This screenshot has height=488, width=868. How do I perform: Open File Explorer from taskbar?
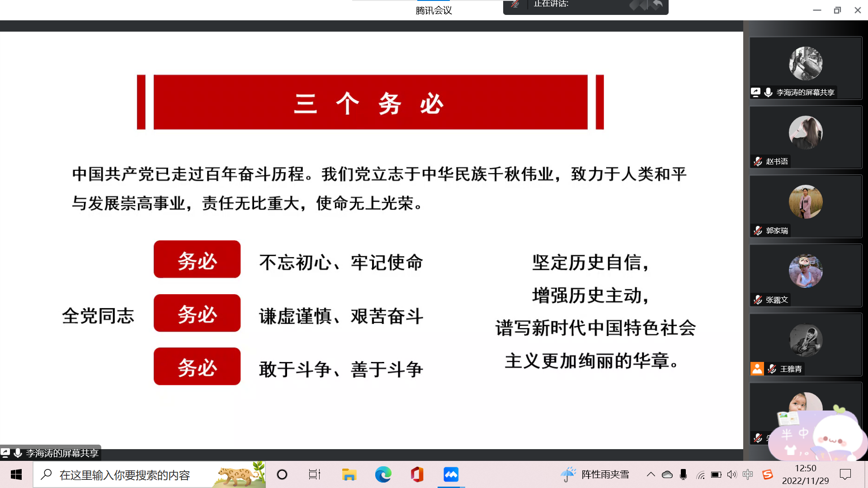pyautogui.click(x=349, y=474)
